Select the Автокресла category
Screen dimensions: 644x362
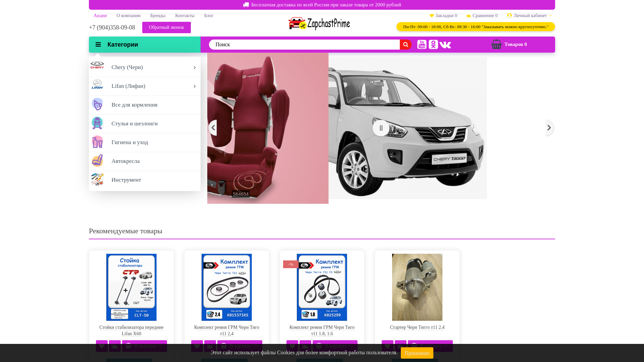click(145, 161)
